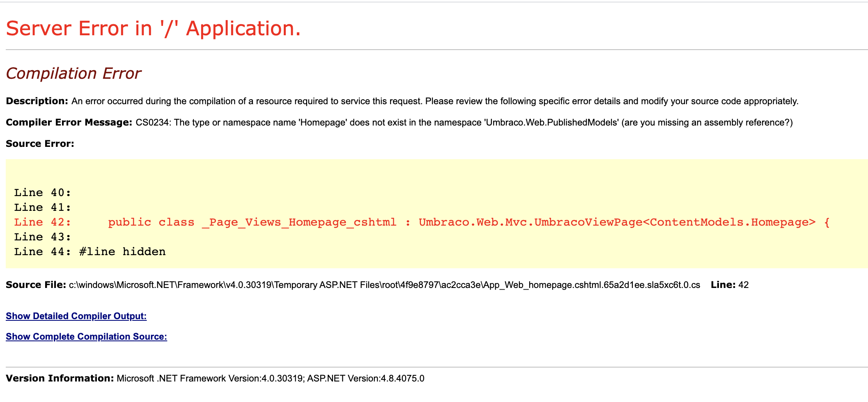Expand Show Detailed Compiler Output link
The height and width of the screenshot is (402, 868).
click(x=76, y=316)
